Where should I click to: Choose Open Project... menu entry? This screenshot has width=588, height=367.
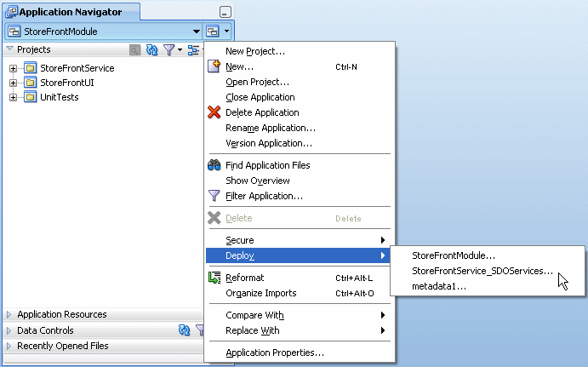pos(300,83)
